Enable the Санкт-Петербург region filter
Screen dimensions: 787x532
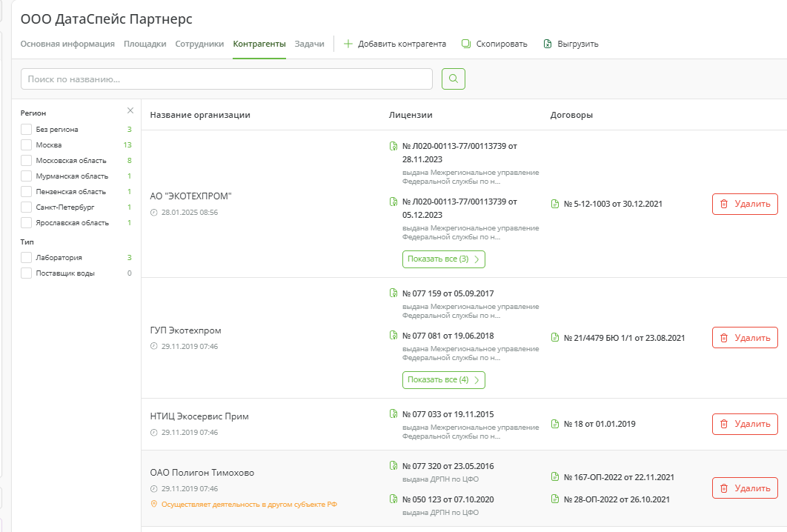pos(27,207)
